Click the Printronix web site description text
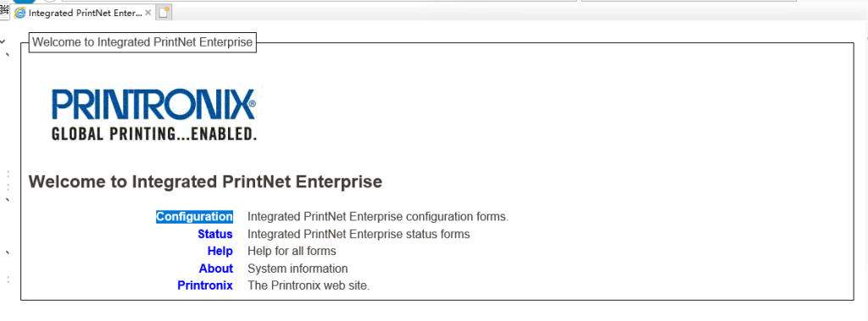This screenshot has height=321, width=868. [309, 285]
